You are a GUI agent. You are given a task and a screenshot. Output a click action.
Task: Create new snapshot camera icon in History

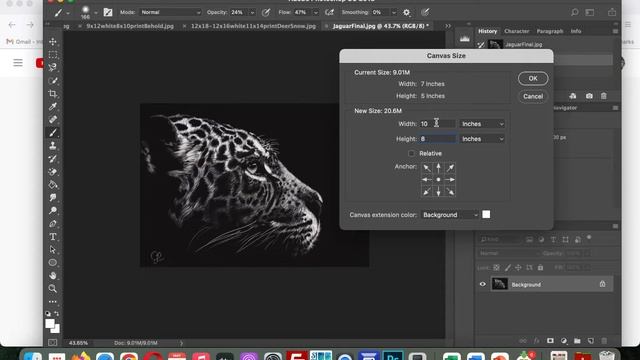589,96
